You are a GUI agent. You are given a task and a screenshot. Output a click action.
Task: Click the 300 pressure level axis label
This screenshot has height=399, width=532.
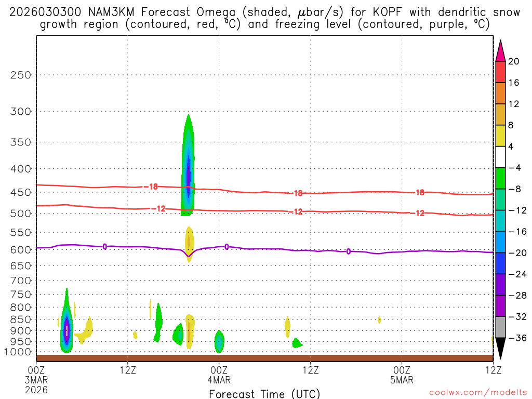click(21, 111)
